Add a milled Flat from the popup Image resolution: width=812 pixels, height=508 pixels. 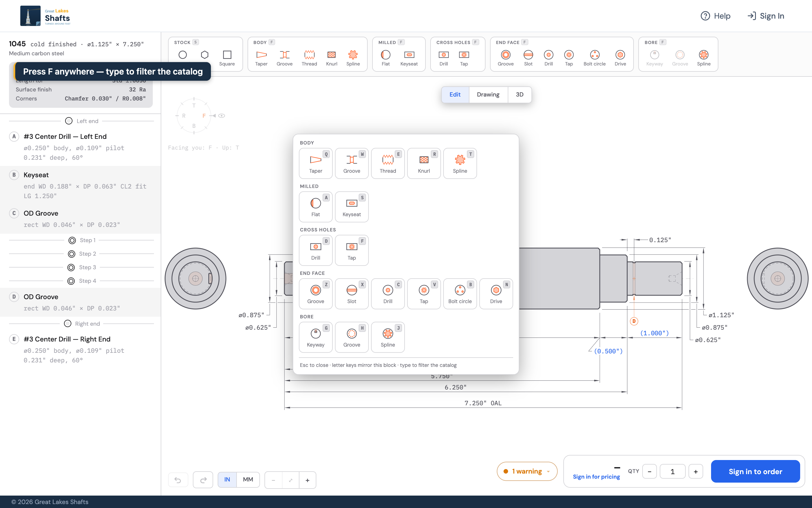point(315,207)
